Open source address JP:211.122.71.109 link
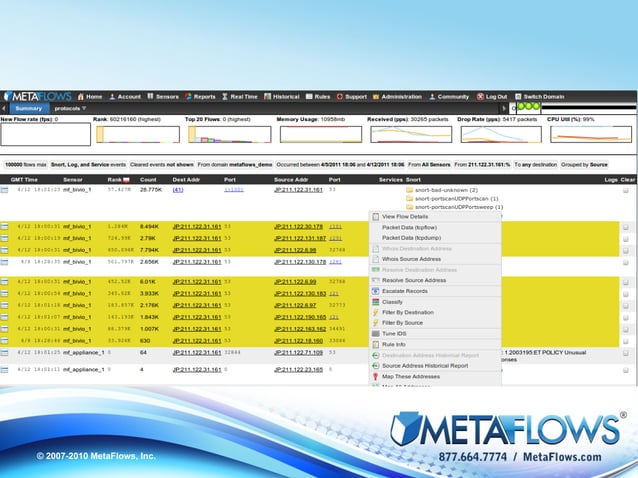The image size is (638, 478). coord(298,353)
